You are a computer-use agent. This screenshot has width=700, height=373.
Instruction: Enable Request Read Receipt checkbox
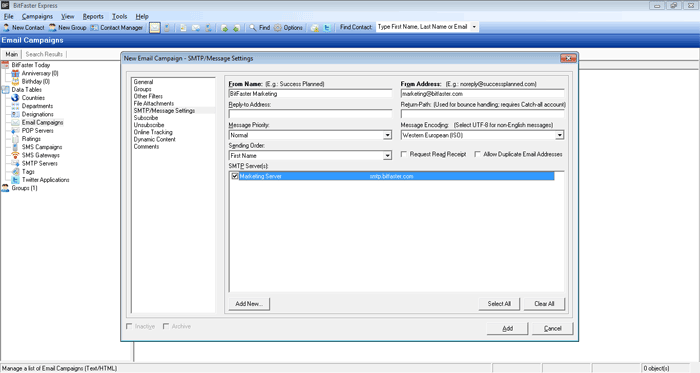tap(404, 154)
